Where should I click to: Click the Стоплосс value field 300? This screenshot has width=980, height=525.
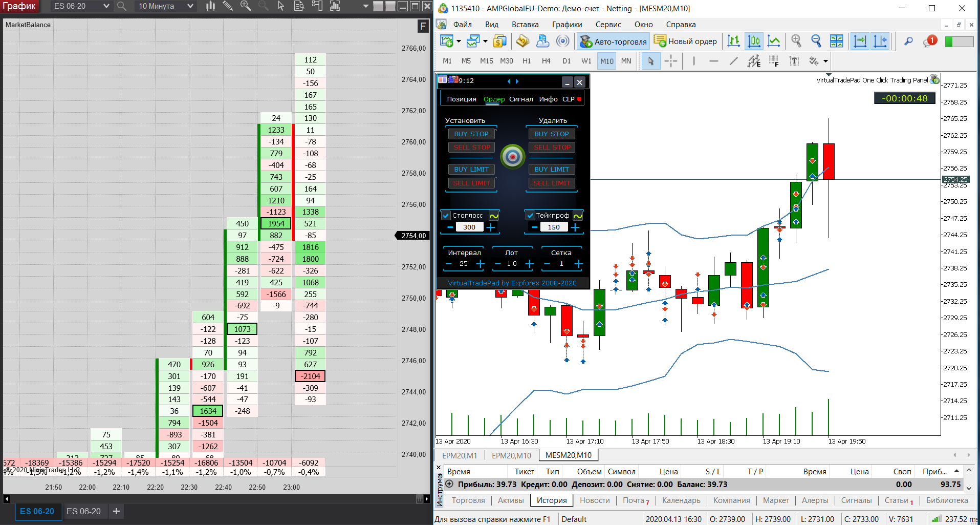pos(469,227)
